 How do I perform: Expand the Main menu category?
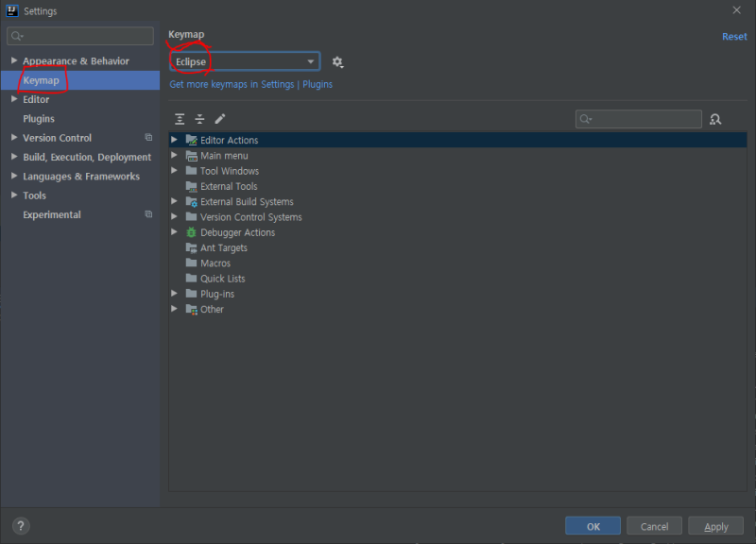(x=174, y=155)
